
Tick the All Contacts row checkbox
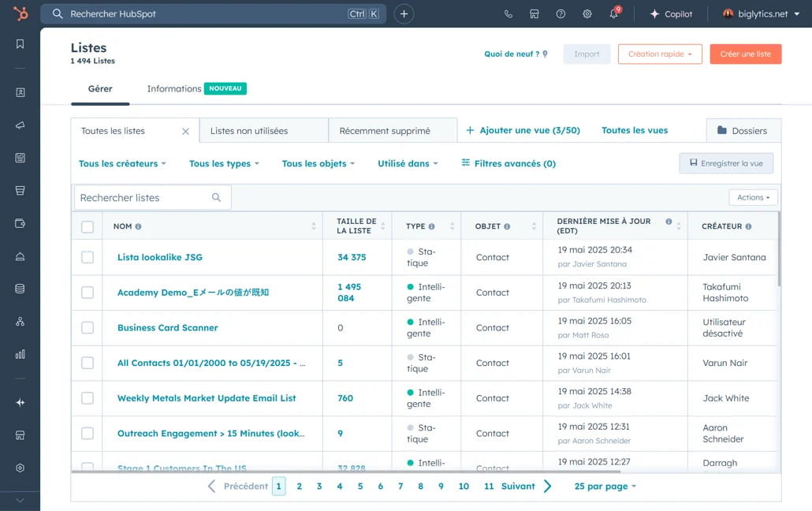88,363
